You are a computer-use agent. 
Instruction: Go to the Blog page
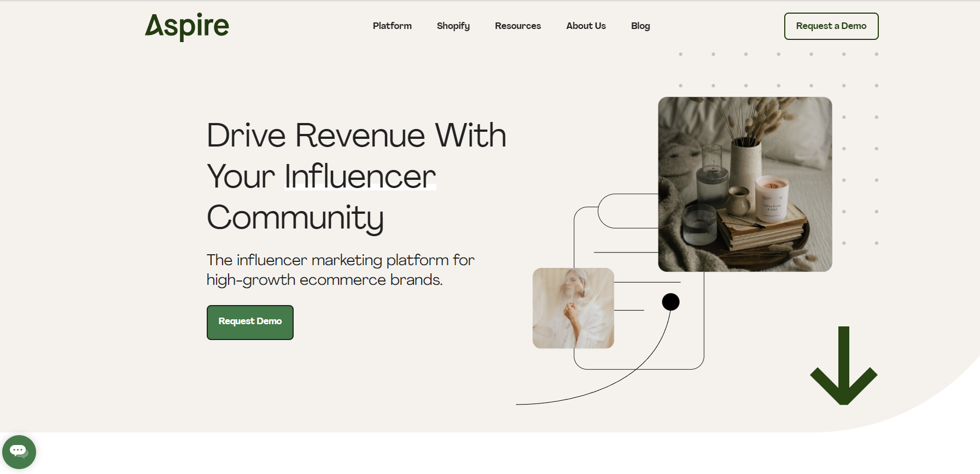pyautogui.click(x=640, y=26)
